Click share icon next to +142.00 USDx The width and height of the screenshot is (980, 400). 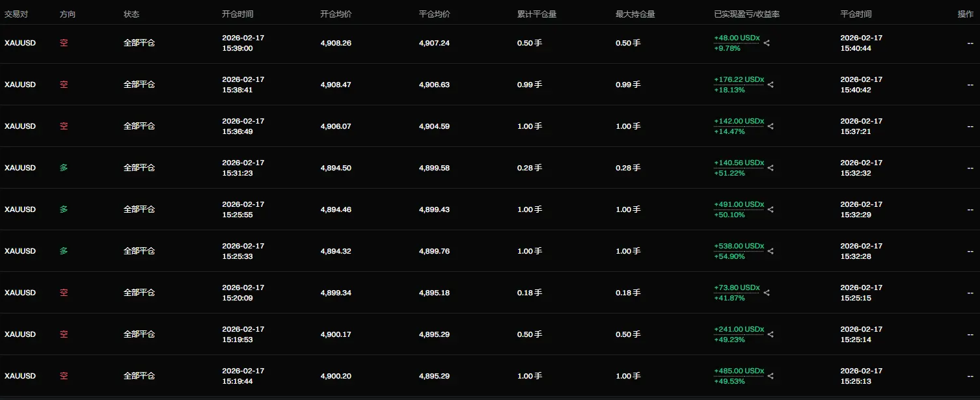[770, 126]
